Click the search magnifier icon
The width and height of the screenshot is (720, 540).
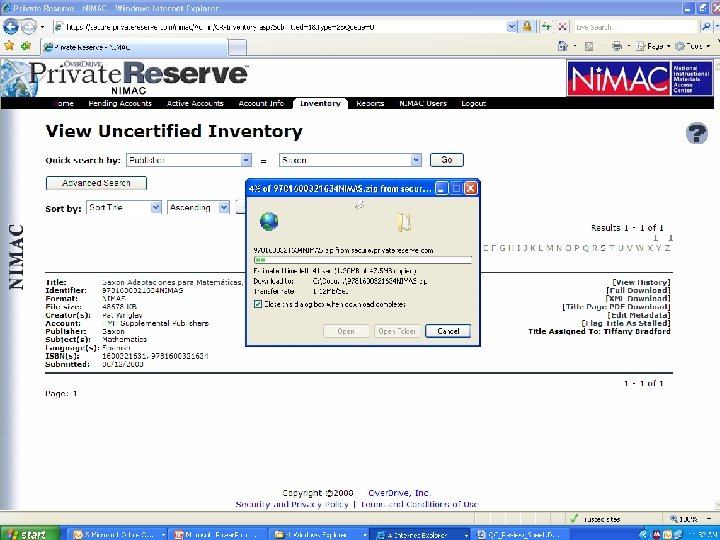[706, 27]
